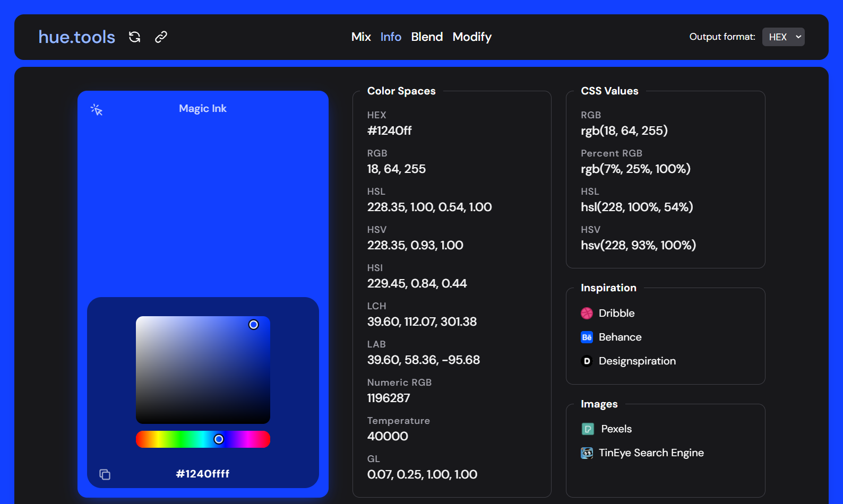843x504 pixels.
Task: Click the HEX value #1240ff
Action: coord(390,131)
